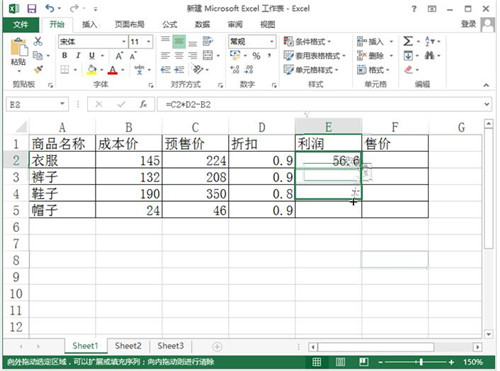
Task: Click the Save floppy disk icon
Action: point(32,9)
